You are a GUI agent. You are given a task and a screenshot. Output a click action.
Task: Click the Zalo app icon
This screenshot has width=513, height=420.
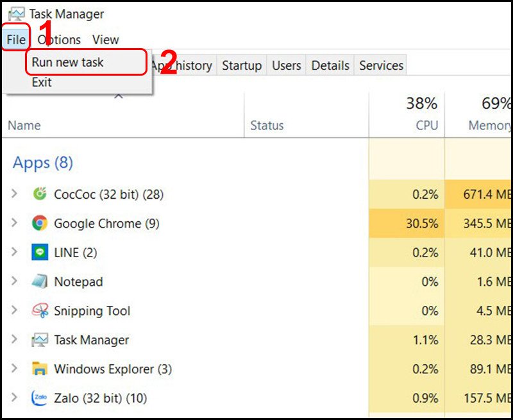[x=38, y=398]
